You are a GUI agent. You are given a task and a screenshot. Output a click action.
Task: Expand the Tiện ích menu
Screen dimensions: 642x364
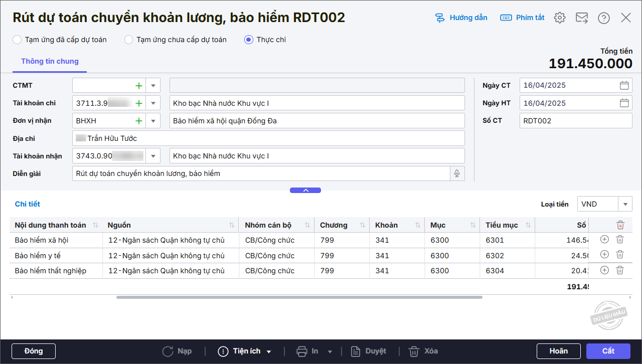click(x=246, y=351)
